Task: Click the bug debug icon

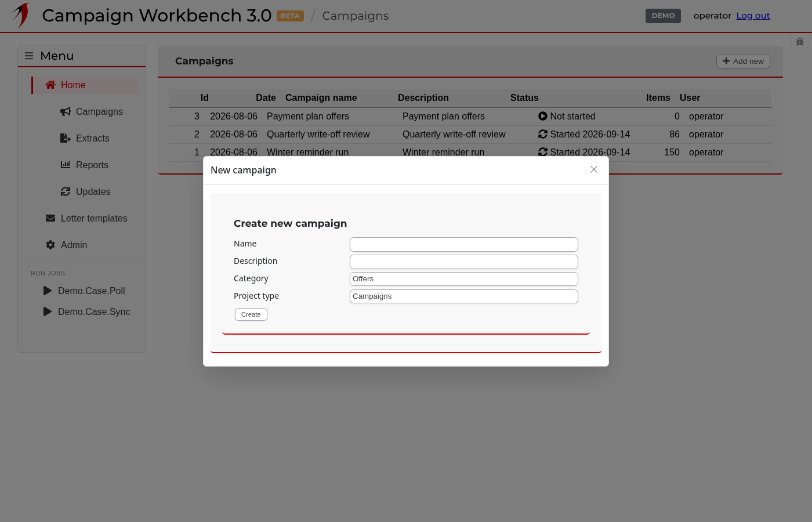Action: click(x=800, y=42)
